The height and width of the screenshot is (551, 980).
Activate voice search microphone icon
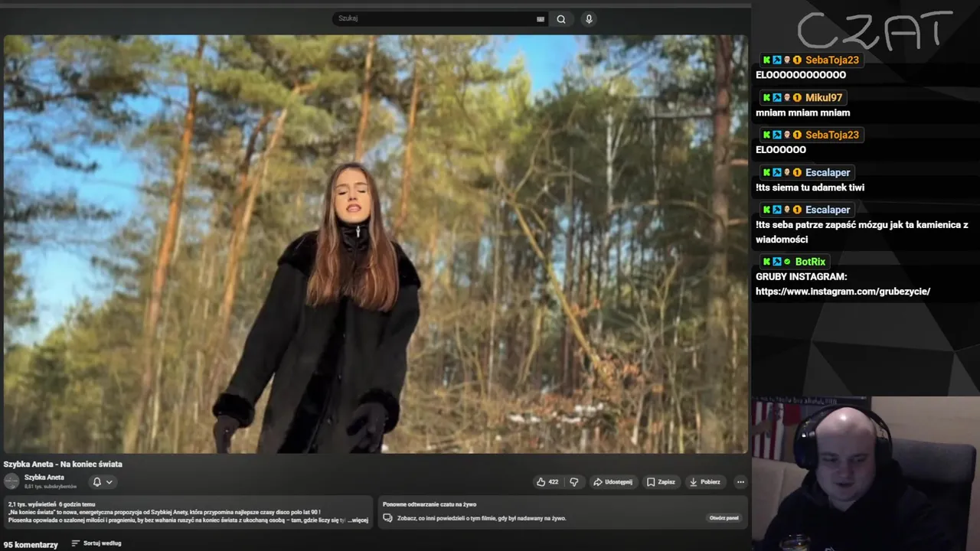point(589,19)
